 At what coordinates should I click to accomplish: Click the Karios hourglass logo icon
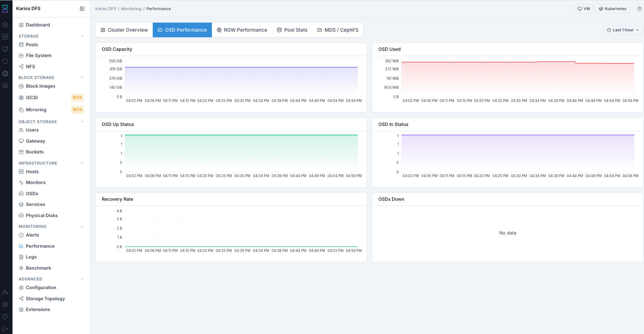(5, 9)
